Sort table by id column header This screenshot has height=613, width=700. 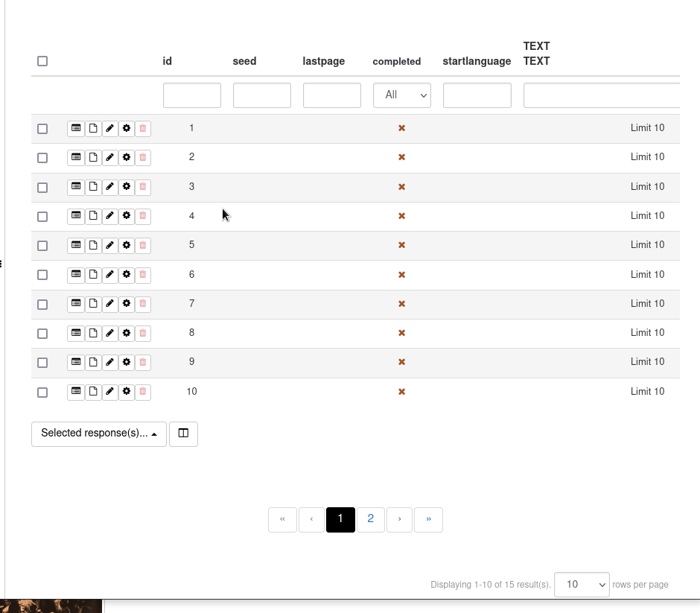tap(168, 61)
